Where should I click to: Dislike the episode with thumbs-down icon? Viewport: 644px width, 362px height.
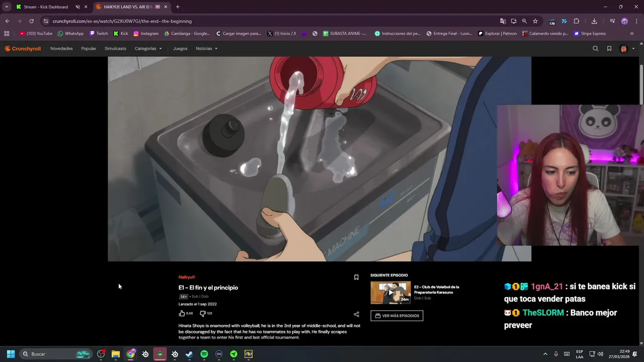(202, 313)
